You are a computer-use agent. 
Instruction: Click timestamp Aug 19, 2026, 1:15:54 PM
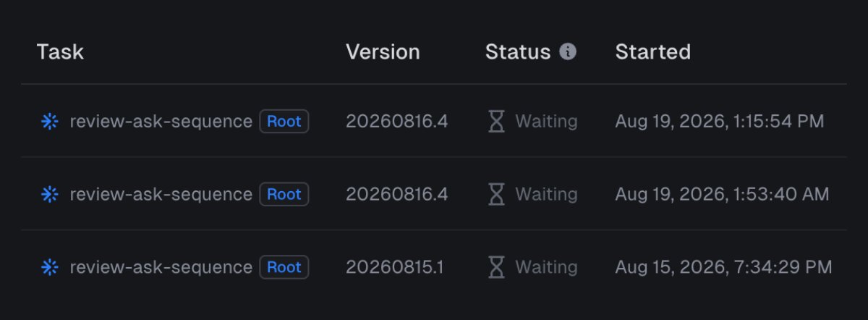click(720, 121)
